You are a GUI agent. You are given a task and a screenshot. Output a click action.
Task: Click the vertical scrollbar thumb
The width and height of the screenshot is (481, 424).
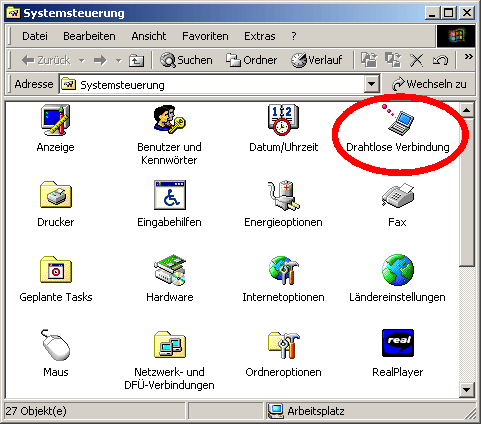(466, 191)
